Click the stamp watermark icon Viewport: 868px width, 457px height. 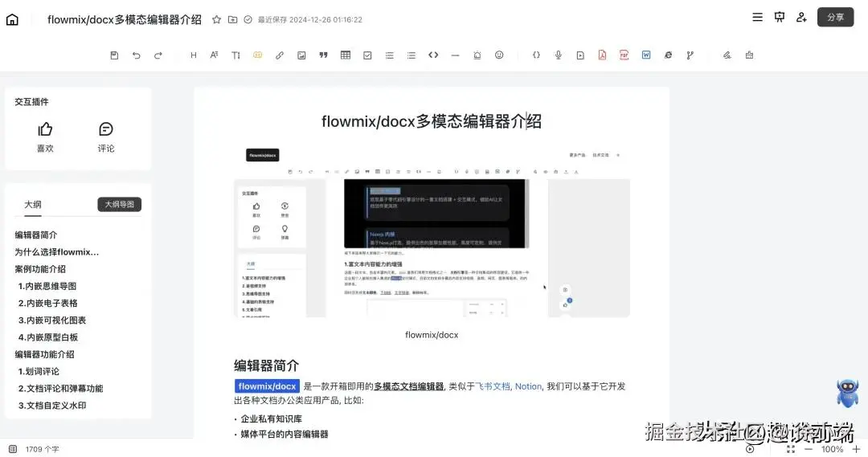749,55
